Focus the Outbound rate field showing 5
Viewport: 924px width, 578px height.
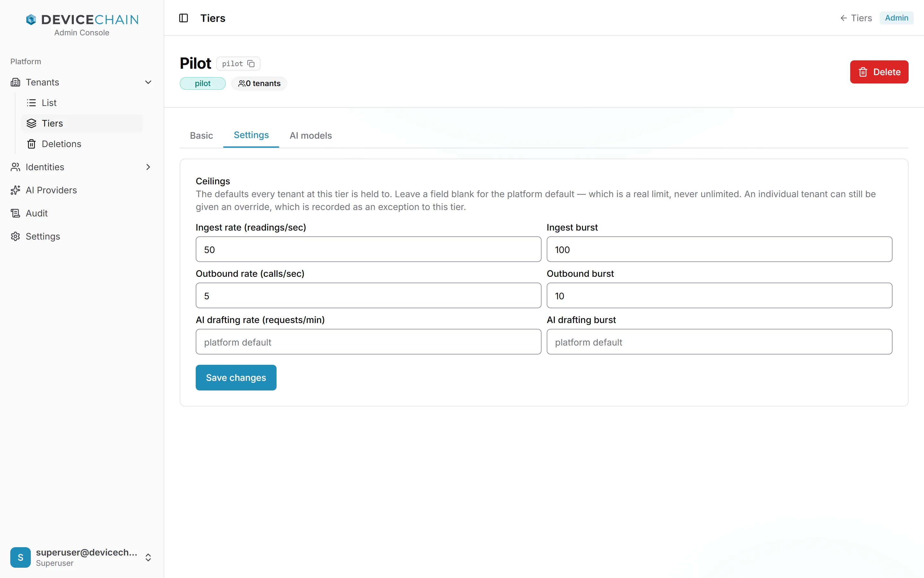(x=368, y=295)
